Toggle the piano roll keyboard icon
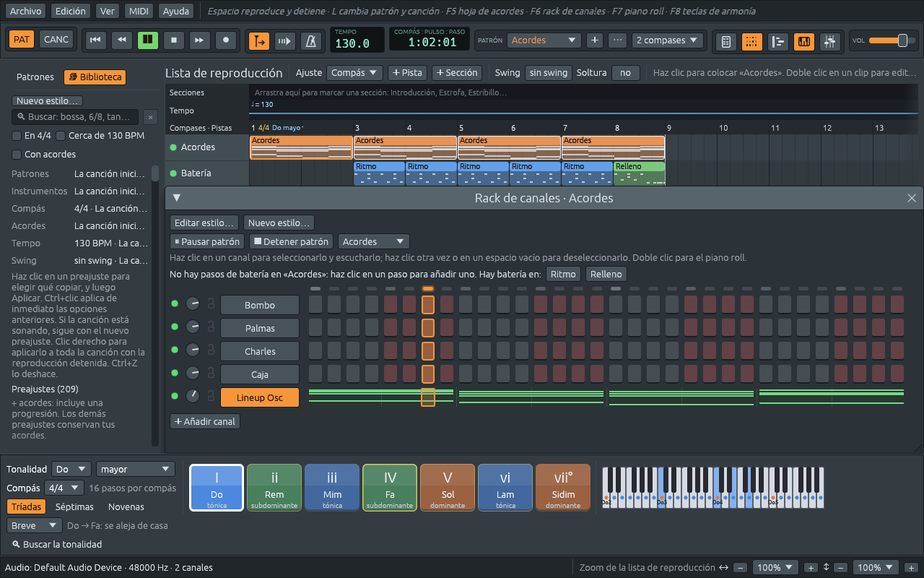The image size is (924, 578). [x=803, y=42]
